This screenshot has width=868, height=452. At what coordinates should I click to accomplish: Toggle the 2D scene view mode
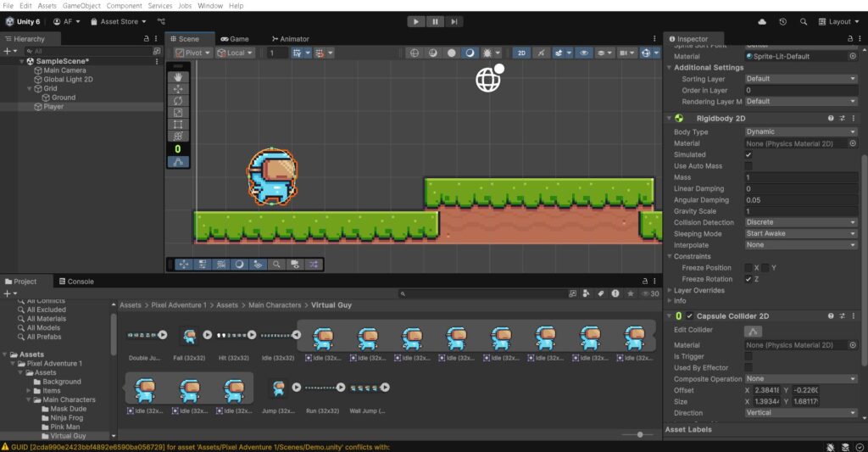521,53
